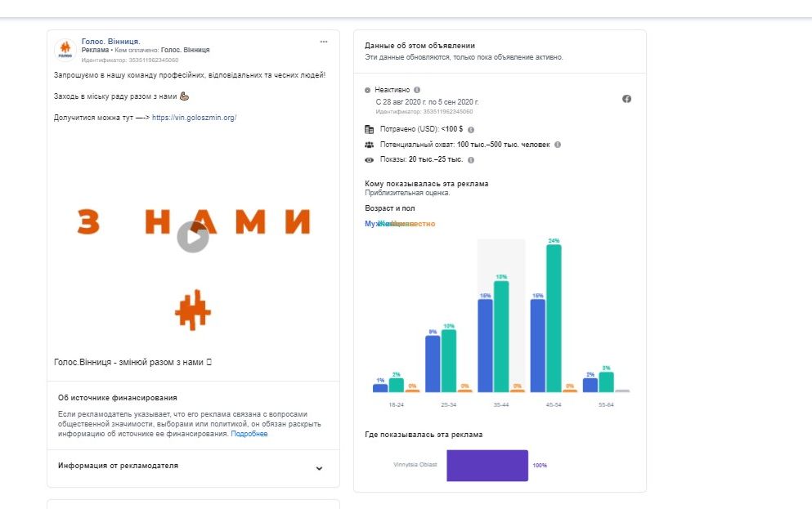Click the men 25-34 blue bar

[433, 364]
